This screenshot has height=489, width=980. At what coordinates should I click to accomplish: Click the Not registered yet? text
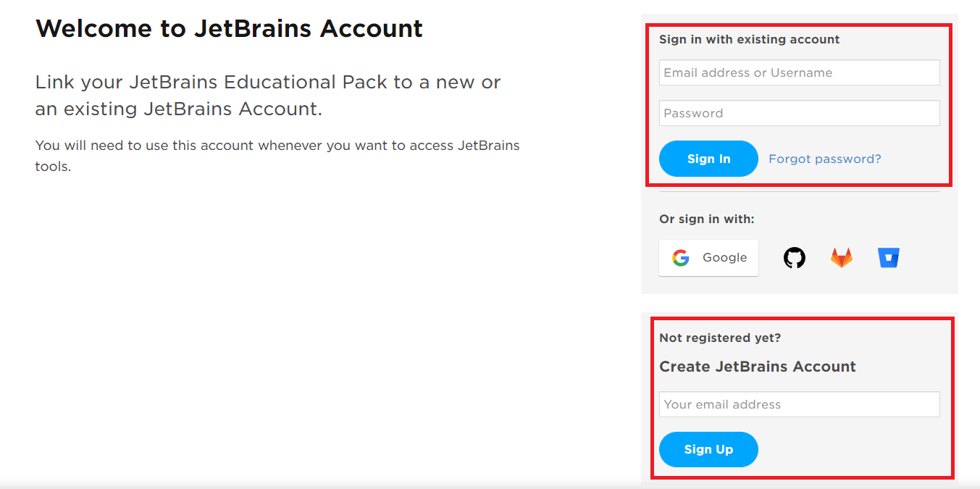coord(720,338)
